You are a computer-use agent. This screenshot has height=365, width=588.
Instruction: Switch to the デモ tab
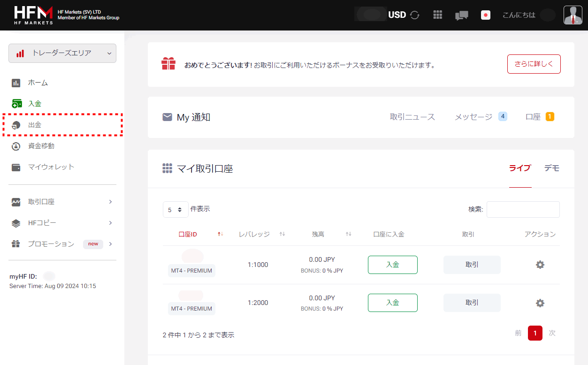coord(552,168)
